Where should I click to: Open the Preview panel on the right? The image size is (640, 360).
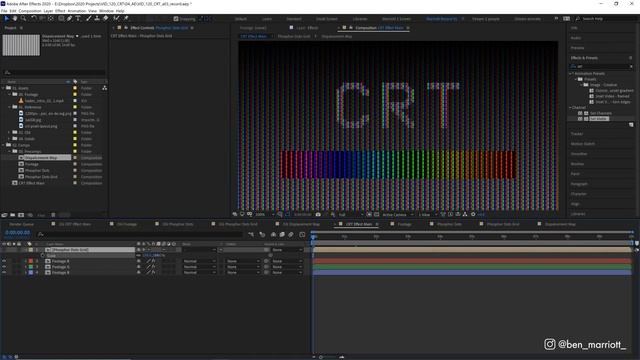(577, 48)
